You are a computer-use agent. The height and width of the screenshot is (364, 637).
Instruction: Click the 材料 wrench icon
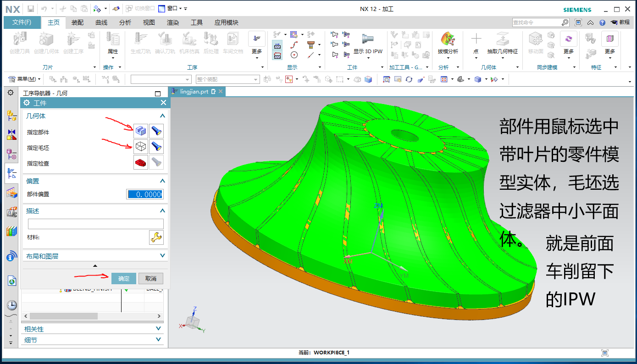(x=156, y=237)
